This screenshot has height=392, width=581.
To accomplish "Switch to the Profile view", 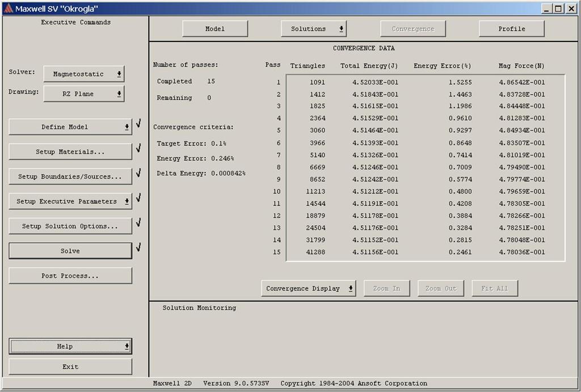I will pyautogui.click(x=511, y=28).
